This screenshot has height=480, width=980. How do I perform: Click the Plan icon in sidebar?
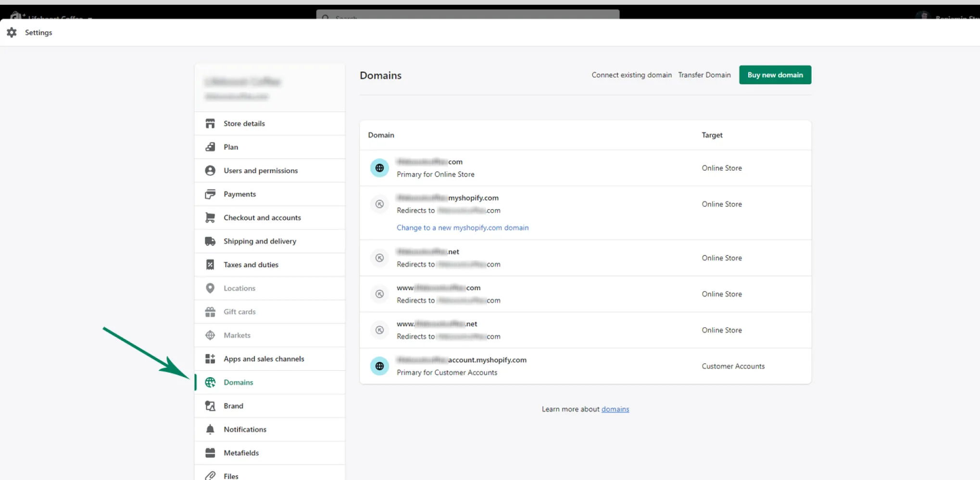210,147
